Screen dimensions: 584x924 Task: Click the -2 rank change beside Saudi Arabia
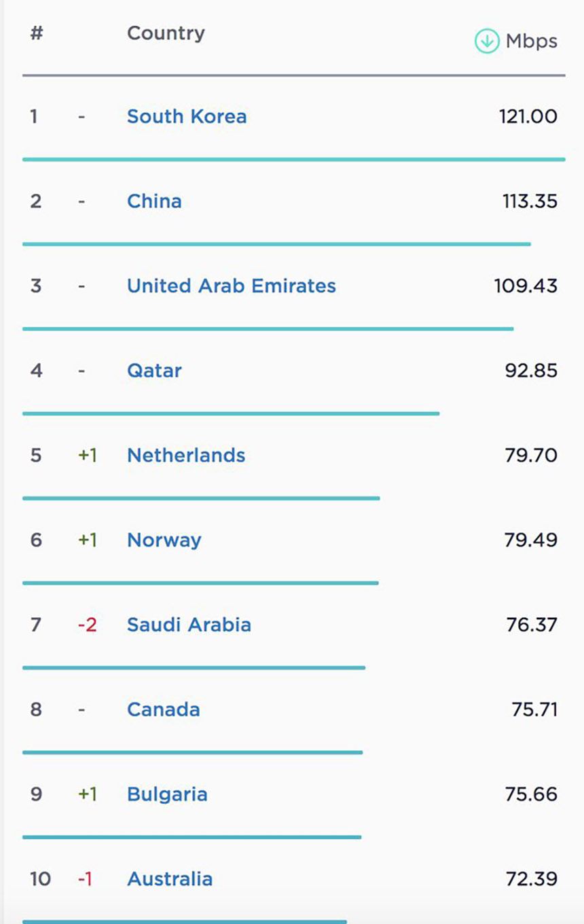pyautogui.click(x=87, y=625)
